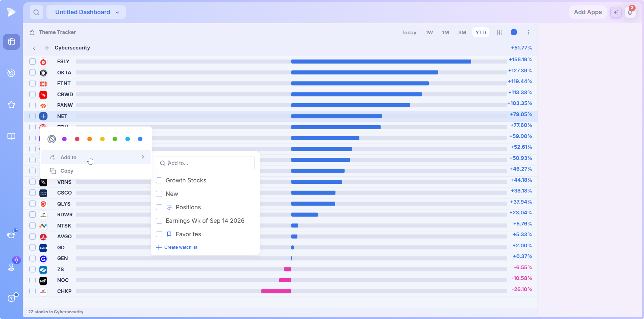Click the app logo in top-left corner
644x319 pixels.
point(11,12)
